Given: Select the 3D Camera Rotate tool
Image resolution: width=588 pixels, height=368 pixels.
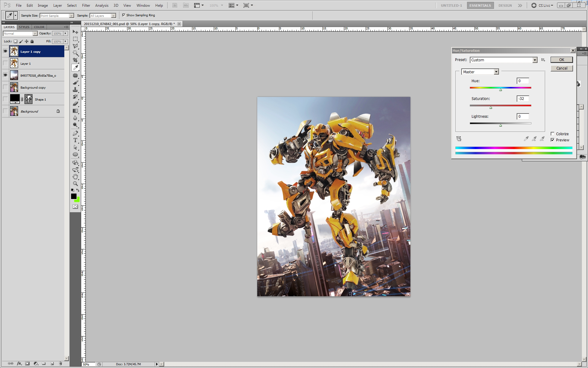Looking at the screenshot, I should coord(75,170).
